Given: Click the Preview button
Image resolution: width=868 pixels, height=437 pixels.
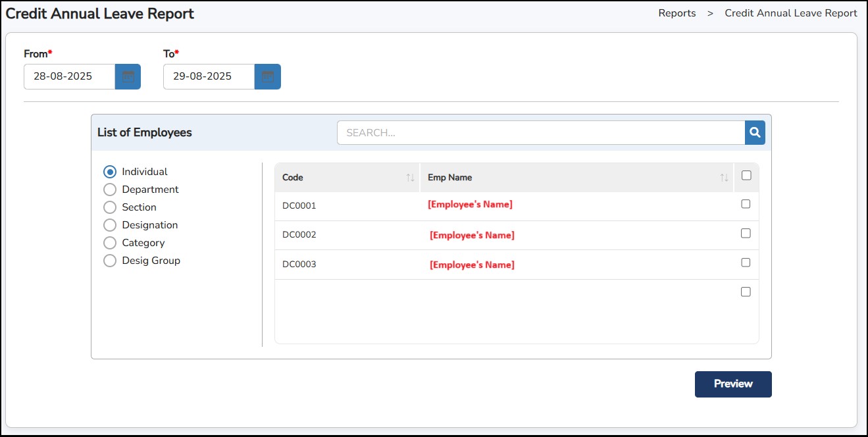Looking at the screenshot, I should [732, 384].
